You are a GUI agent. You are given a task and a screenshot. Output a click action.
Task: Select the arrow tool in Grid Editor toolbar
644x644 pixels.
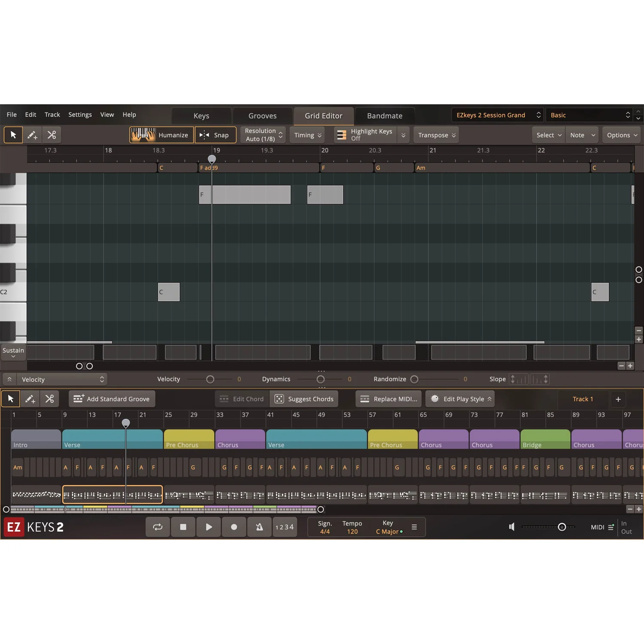13,135
